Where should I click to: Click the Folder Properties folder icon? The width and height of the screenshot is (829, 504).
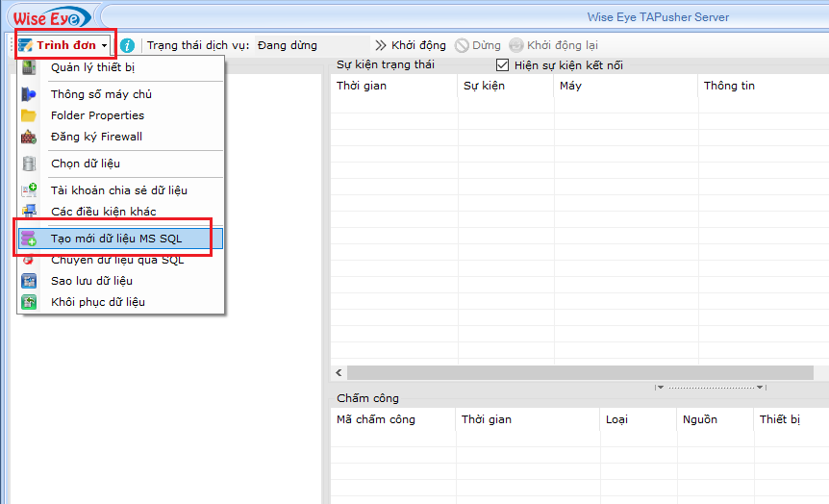[x=29, y=115]
